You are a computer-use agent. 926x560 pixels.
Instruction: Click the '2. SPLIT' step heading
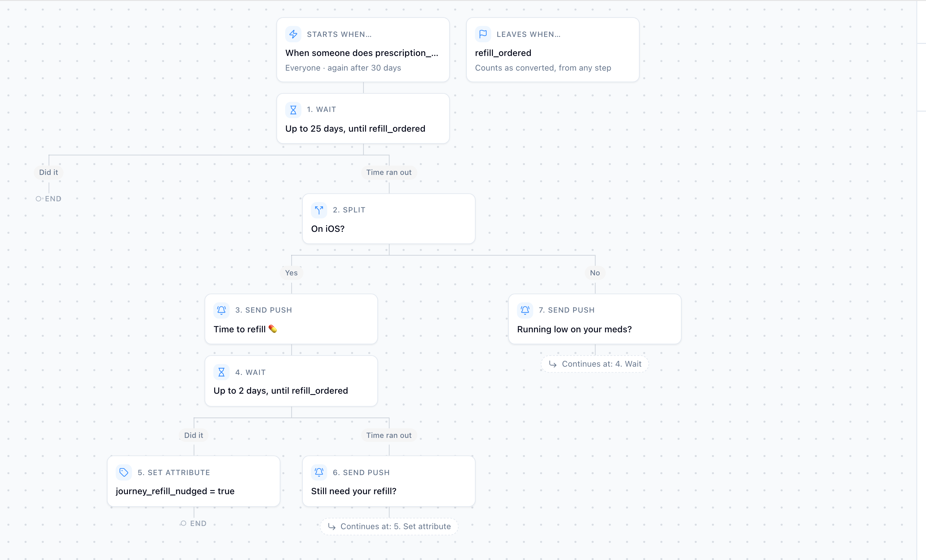pos(349,210)
